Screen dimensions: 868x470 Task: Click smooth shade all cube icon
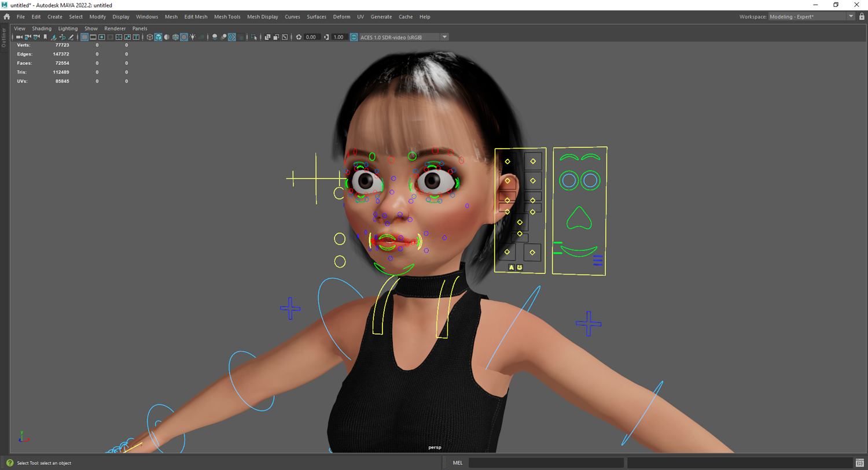pyautogui.click(x=159, y=37)
